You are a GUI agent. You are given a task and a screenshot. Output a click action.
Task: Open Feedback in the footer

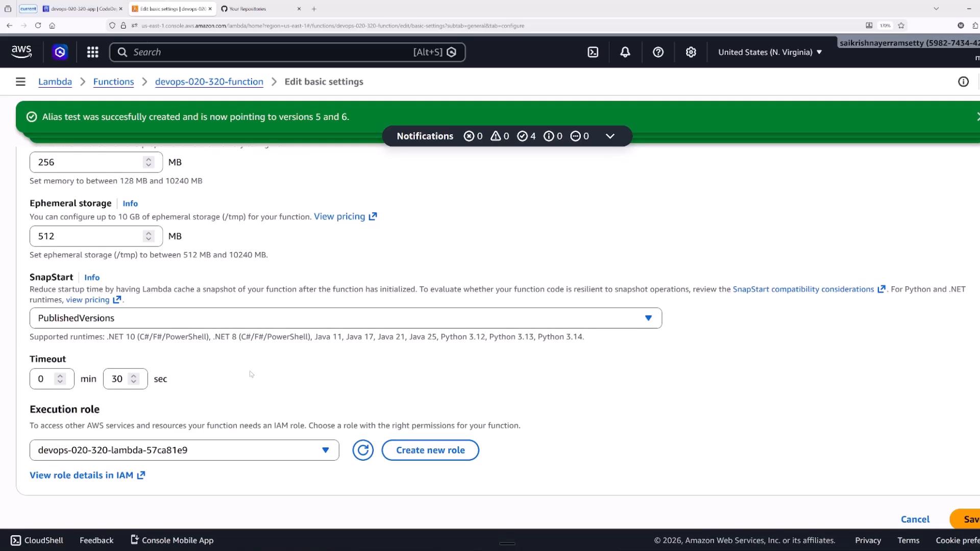[x=96, y=540]
